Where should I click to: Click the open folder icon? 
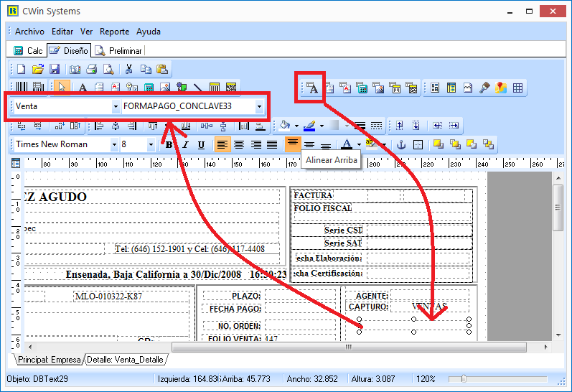pyautogui.click(x=38, y=70)
